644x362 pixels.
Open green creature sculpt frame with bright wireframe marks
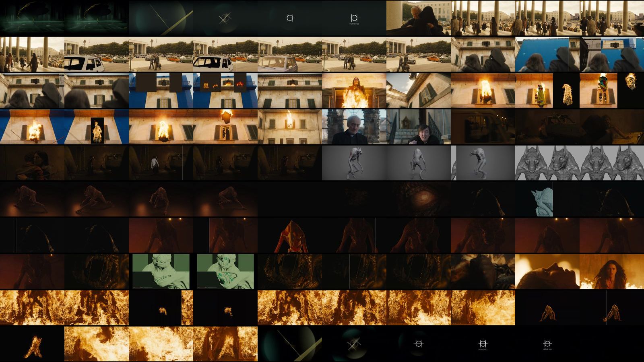225,271
